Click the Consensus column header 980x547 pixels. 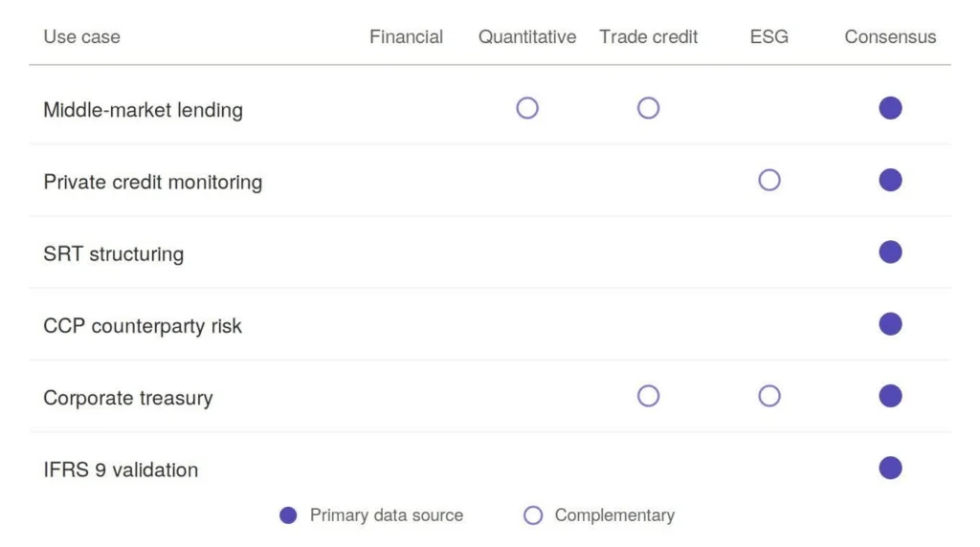point(890,37)
